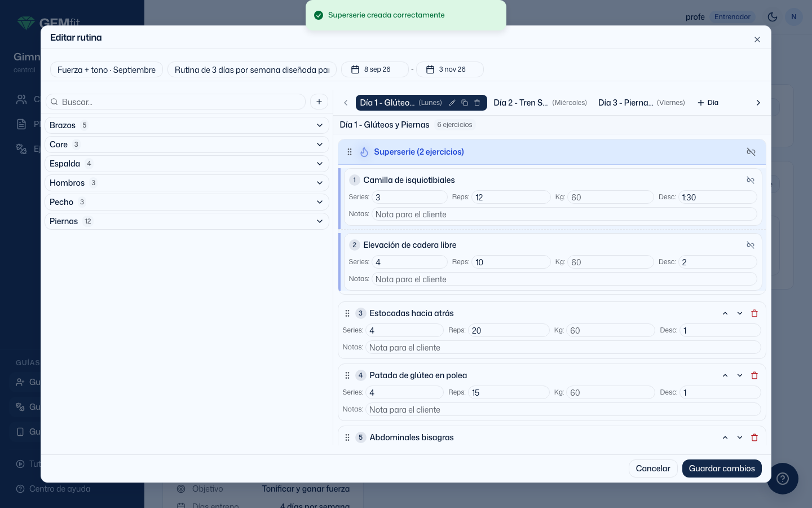The image size is (812, 508).
Task: Open the end date picker 3 nov 26
Action: (x=450, y=69)
